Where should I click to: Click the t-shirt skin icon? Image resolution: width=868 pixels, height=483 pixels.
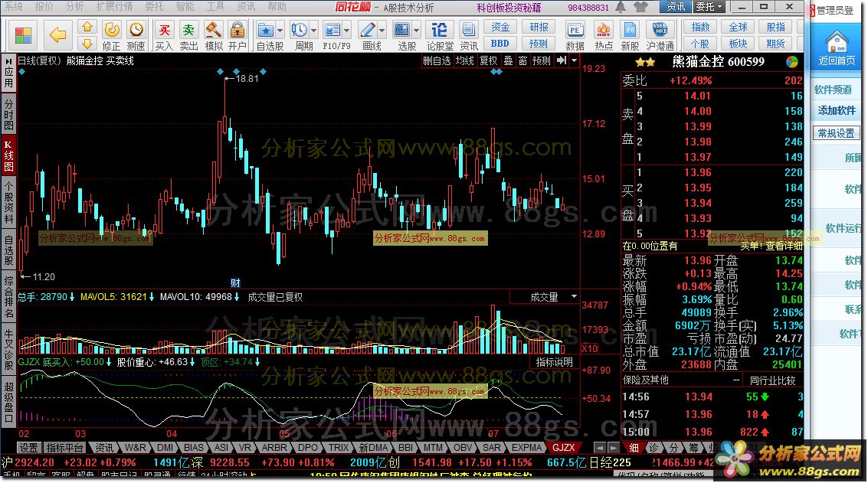tap(641, 7)
